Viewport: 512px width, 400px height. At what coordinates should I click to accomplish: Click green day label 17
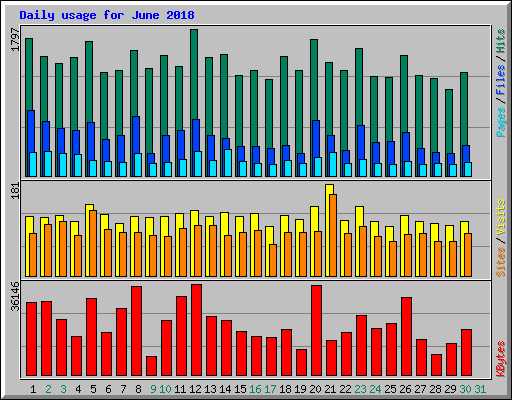(270, 389)
